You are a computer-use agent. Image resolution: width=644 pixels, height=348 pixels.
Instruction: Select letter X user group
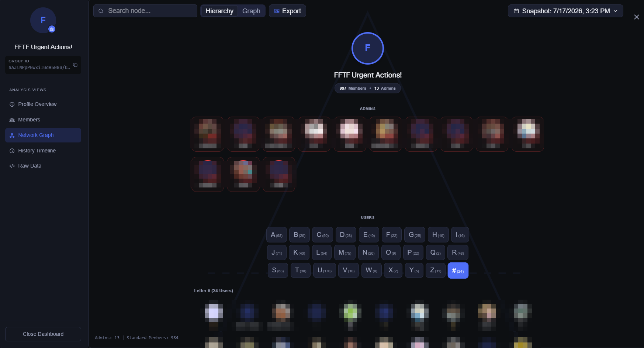pyautogui.click(x=393, y=271)
